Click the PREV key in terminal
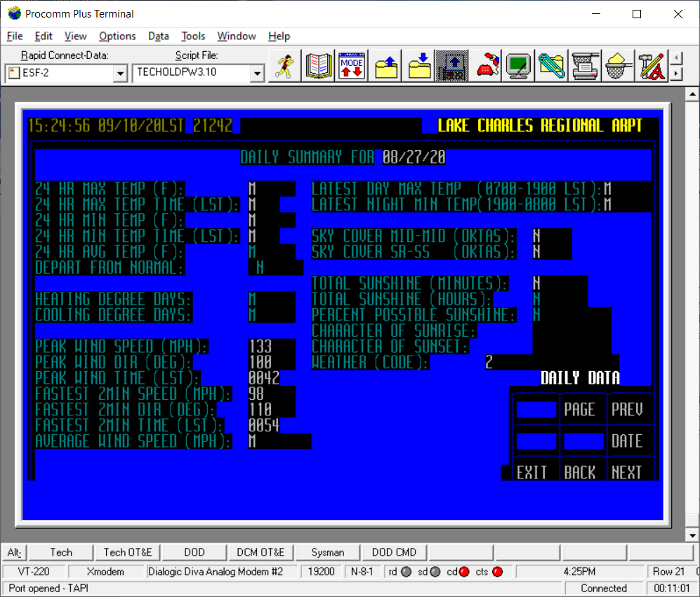Image resolution: width=700 pixels, height=597 pixels. [627, 409]
